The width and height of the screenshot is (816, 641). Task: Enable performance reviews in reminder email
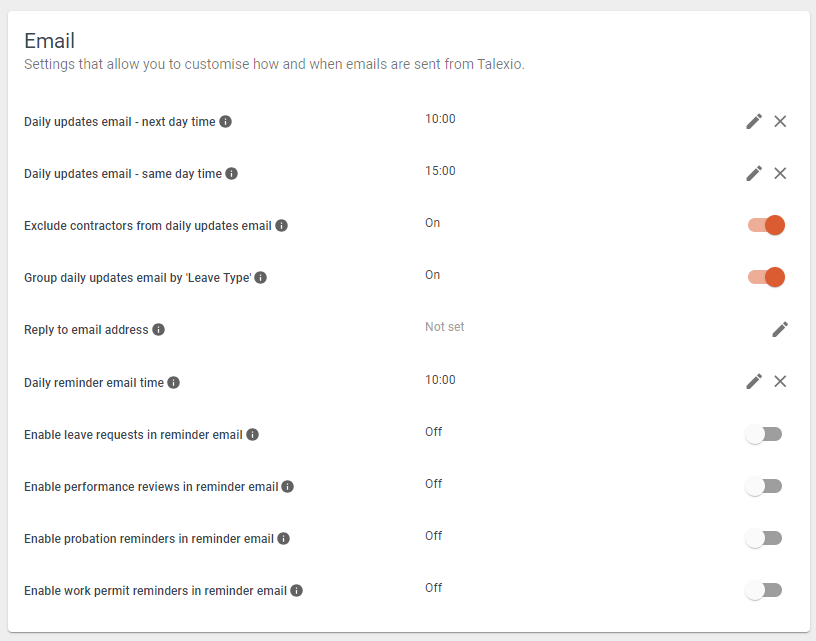[764, 486]
